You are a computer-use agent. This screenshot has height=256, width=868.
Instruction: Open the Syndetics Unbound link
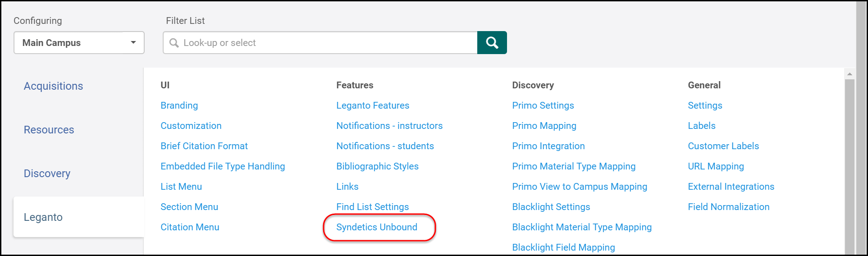coord(377,227)
